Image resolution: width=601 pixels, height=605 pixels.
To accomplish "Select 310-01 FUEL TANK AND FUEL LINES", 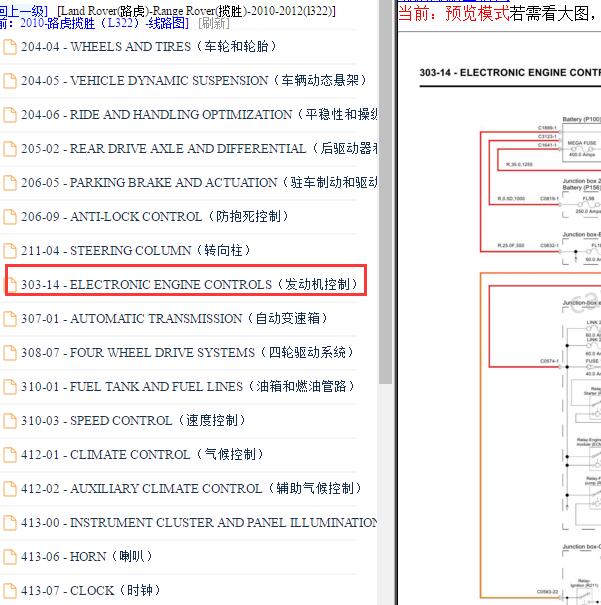I will [x=188, y=386].
